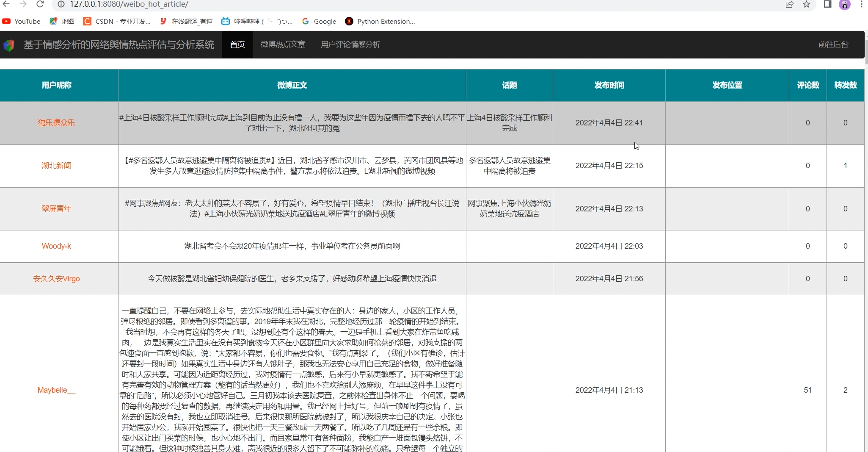Click the 评论数 column header
868x452 pixels.
click(808, 85)
